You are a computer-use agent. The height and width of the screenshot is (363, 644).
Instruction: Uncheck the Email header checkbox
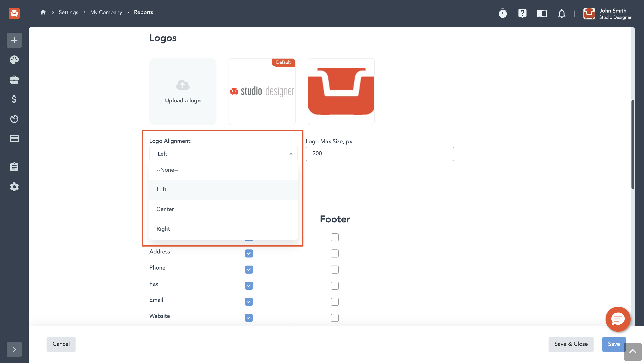tap(249, 302)
